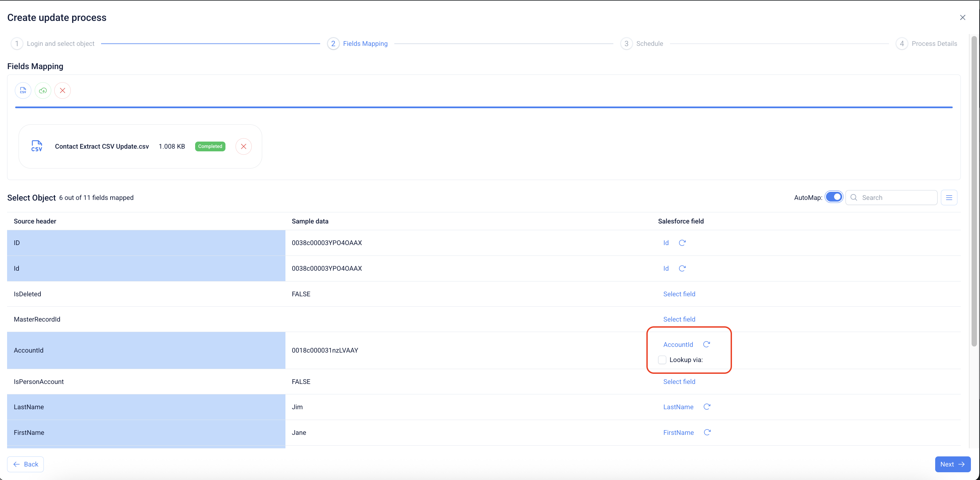Enable the Lookup via checkbox
This screenshot has height=480, width=980.
(x=662, y=360)
